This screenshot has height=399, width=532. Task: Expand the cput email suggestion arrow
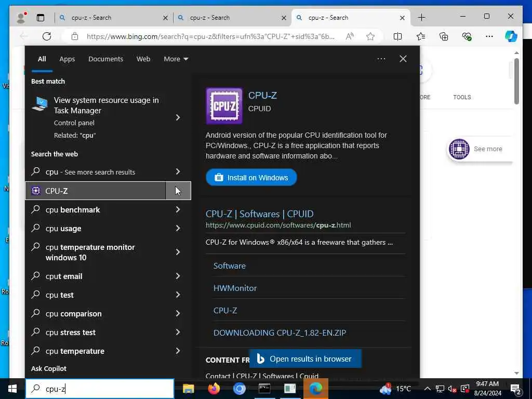(178, 276)
